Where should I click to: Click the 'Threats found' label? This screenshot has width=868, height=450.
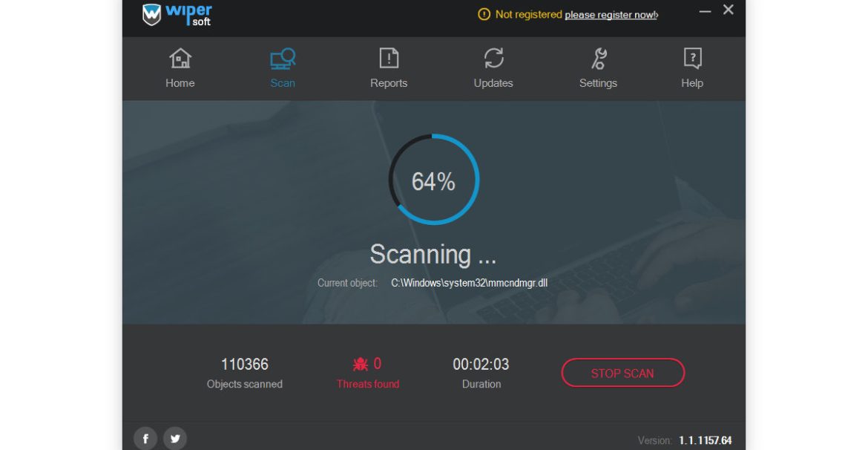tap(368, 384)
